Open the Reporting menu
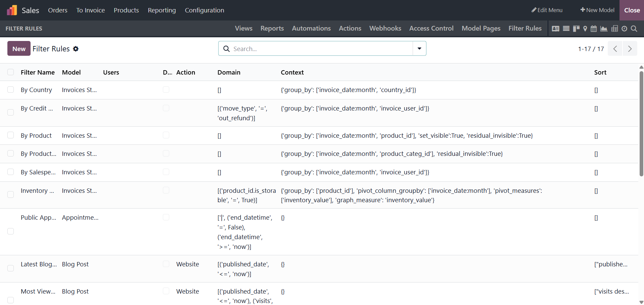The height and width of the screenshot is (305, 644). pyautogui.click(x=162, y=10)
